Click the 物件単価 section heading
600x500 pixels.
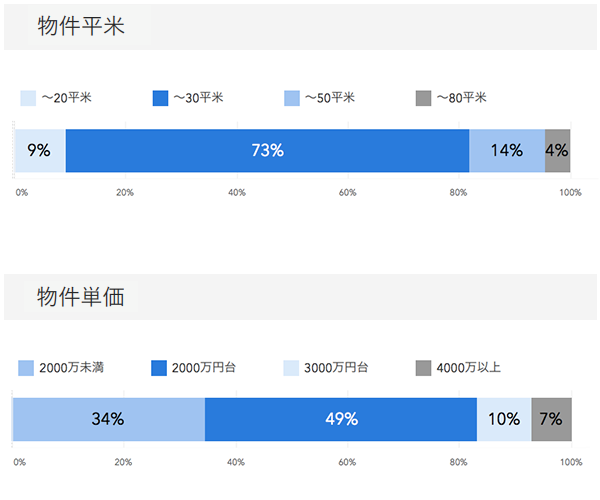point(81,297)
